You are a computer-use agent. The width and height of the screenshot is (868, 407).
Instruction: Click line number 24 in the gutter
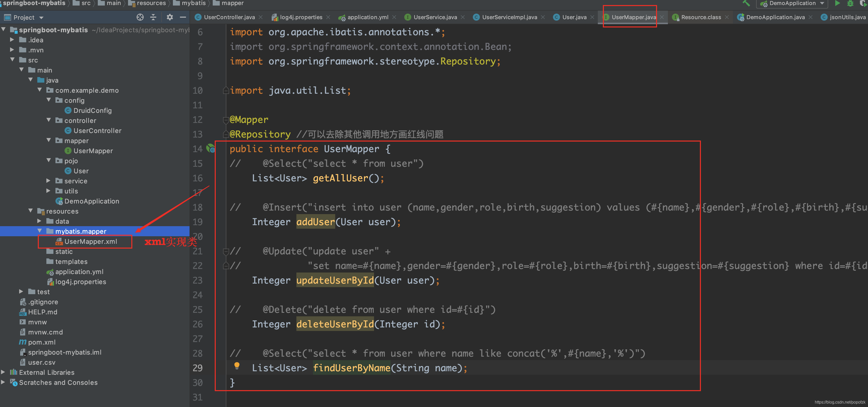tap(198, 295)
